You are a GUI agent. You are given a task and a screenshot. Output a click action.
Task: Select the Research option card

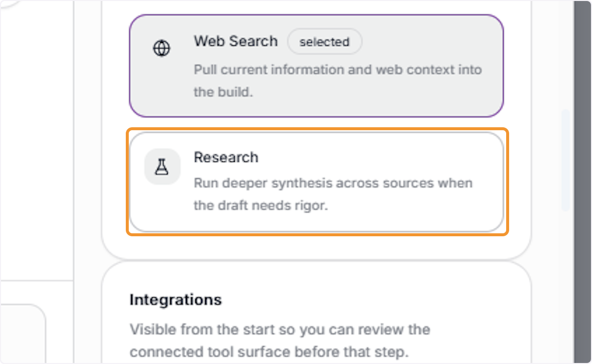pyautogui.click(x=316, y=182)
